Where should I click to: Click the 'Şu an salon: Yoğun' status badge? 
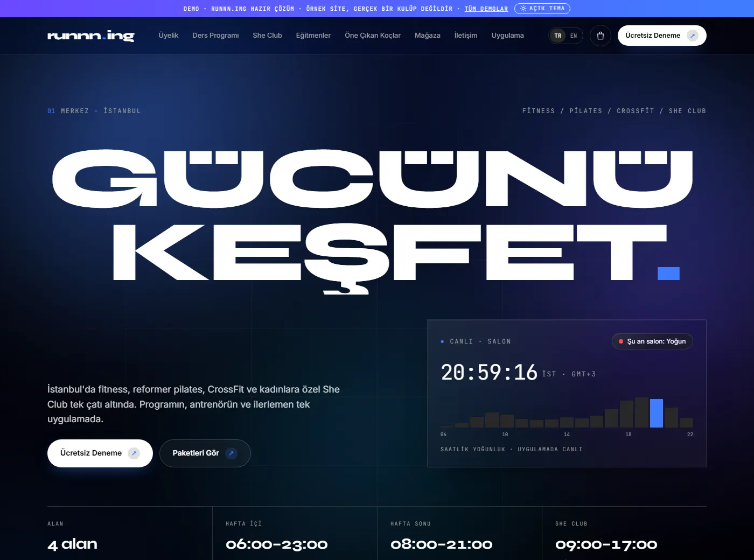point(652,341)
